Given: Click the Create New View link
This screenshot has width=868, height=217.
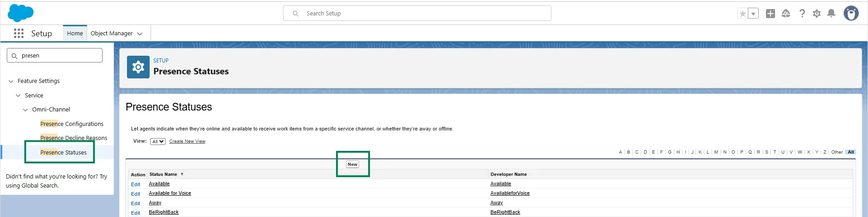Looking at the screenshot, I should click(x=187, y=141).
